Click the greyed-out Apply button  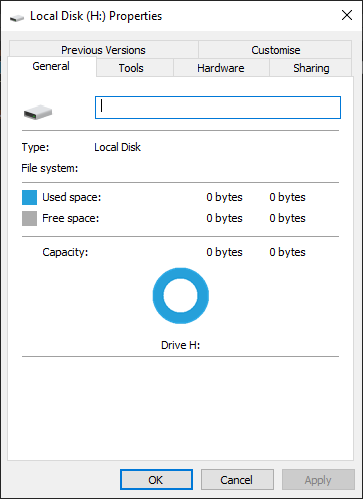pos(318,480)
